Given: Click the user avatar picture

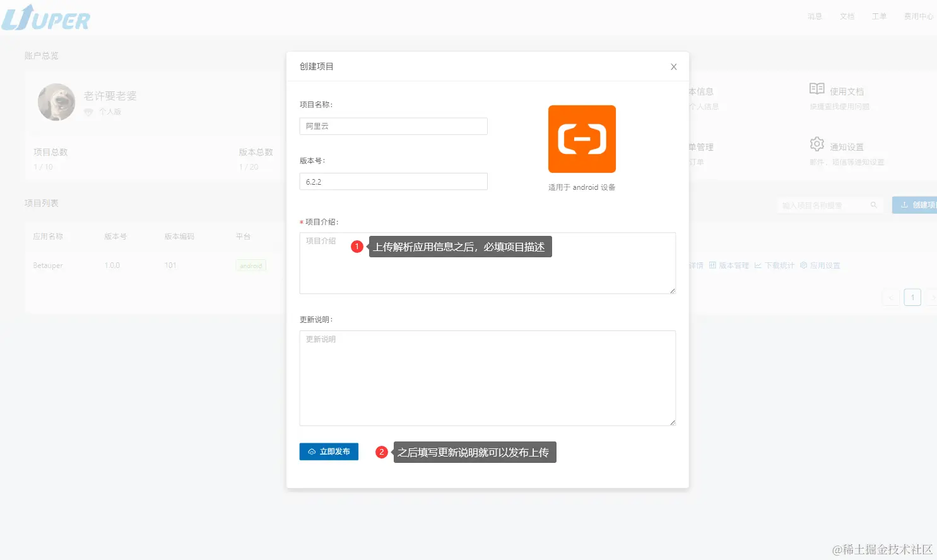Looking at the screenshot, I should pos(56,102).
